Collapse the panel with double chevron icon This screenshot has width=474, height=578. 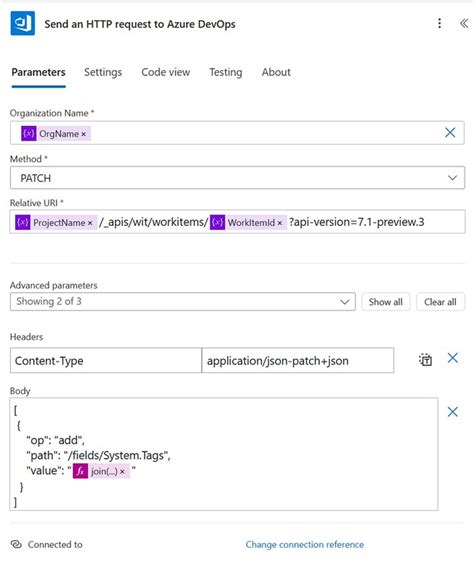(464, 23)
